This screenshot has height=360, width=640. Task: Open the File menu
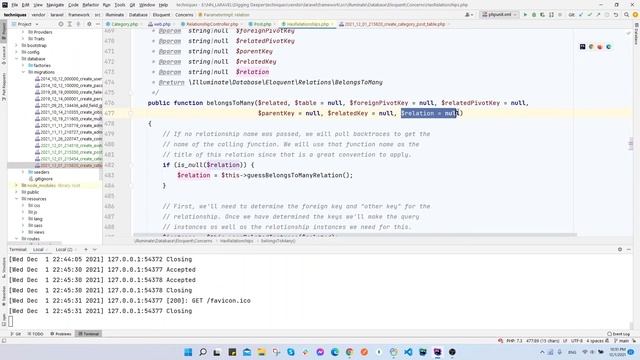click(x=15, y=5)
